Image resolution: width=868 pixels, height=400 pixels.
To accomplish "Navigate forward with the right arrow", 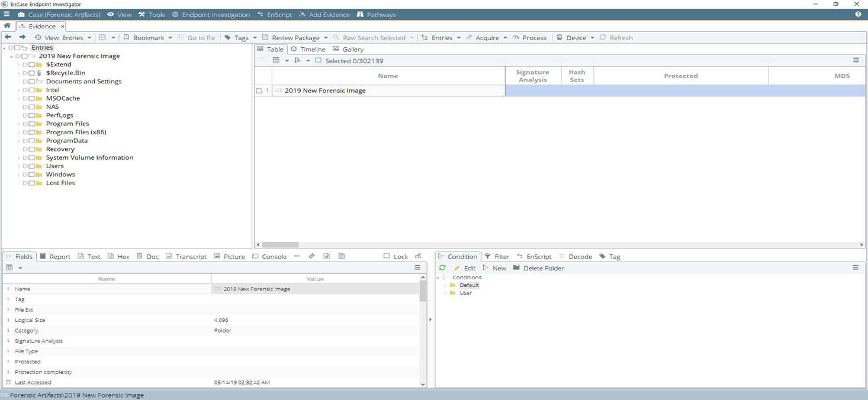I will [22, 37].
